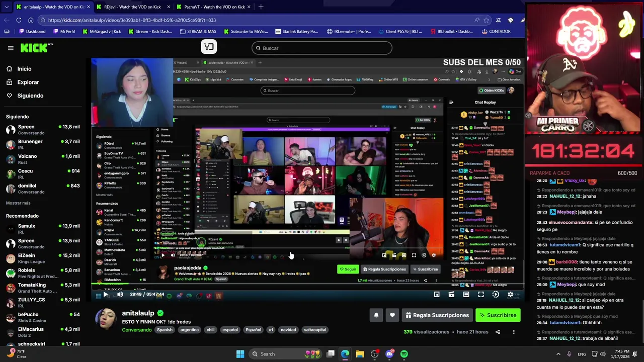This screenshot has width=644, height=362.
Task: Open a new browser tab
Action: (x=261, y=7)
